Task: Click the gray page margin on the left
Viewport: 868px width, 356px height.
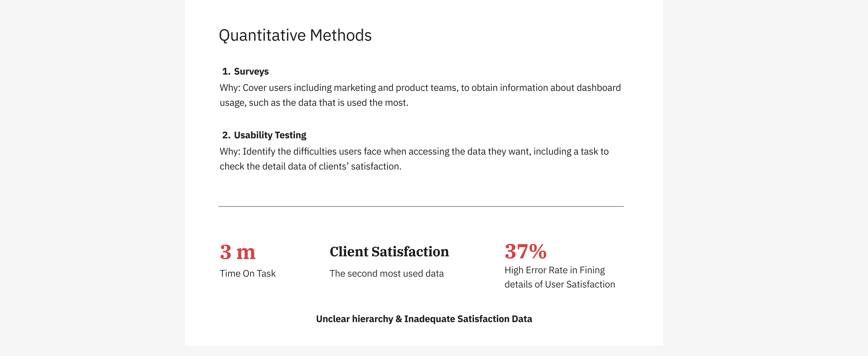Action: (x=92, y=178)
